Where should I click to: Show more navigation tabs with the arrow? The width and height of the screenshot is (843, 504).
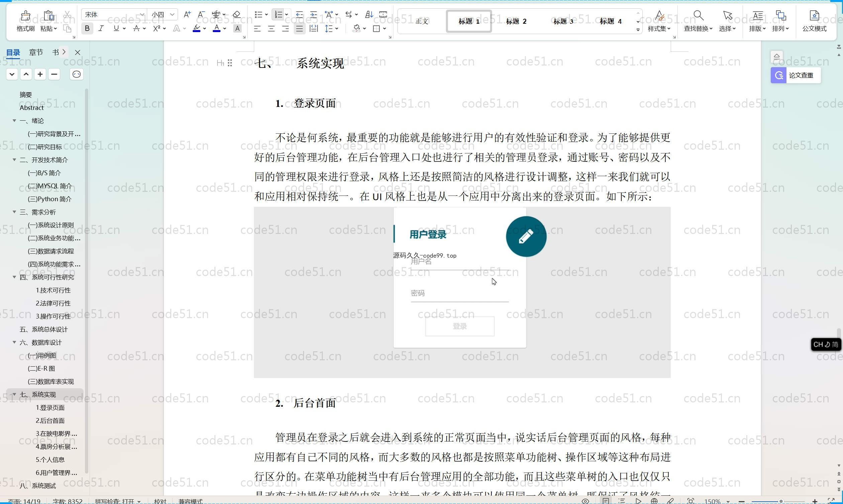(64, 52)
